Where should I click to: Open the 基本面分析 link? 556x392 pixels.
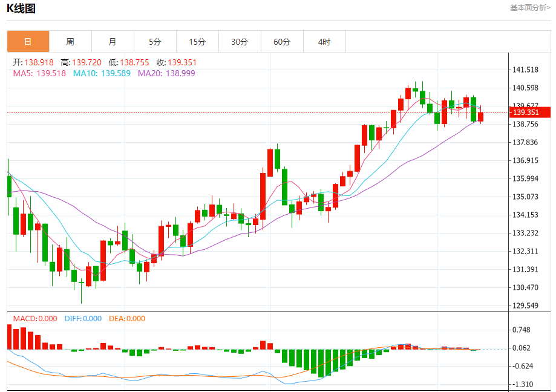(x=530, y=7)
